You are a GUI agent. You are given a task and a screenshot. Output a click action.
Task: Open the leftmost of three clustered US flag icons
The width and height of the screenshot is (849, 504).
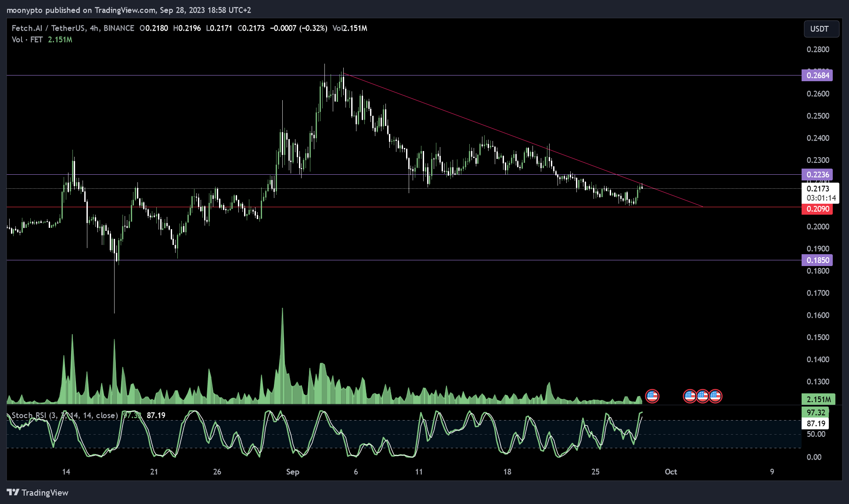(690, 396)
